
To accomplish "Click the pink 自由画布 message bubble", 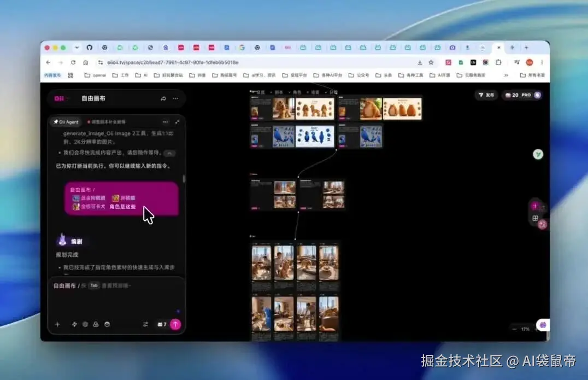I will [121, 198].
